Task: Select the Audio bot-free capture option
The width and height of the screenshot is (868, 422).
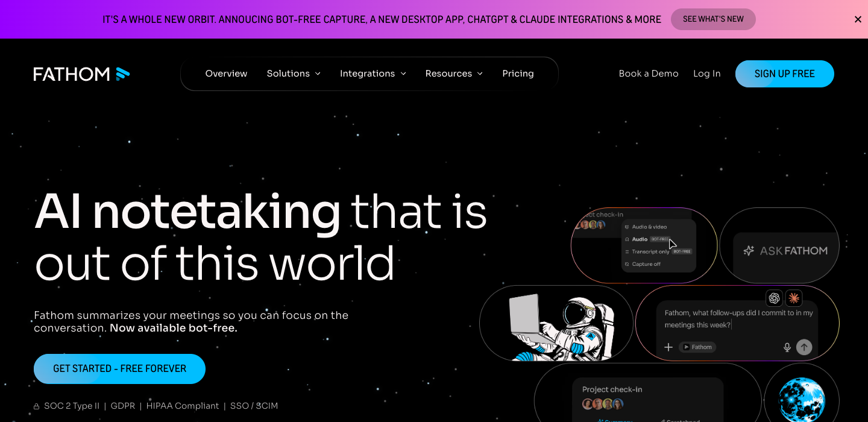Action: [647, 239]
